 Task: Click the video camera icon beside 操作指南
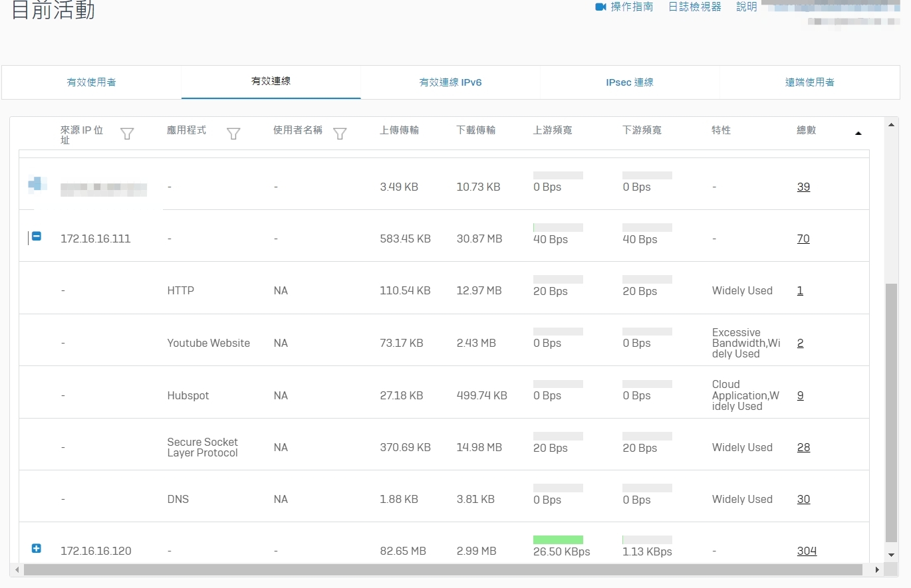[600, 7]
